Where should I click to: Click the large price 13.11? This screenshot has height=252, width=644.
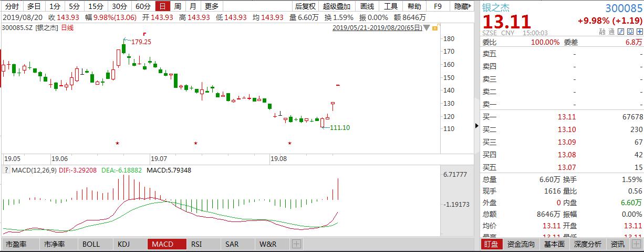507,22
